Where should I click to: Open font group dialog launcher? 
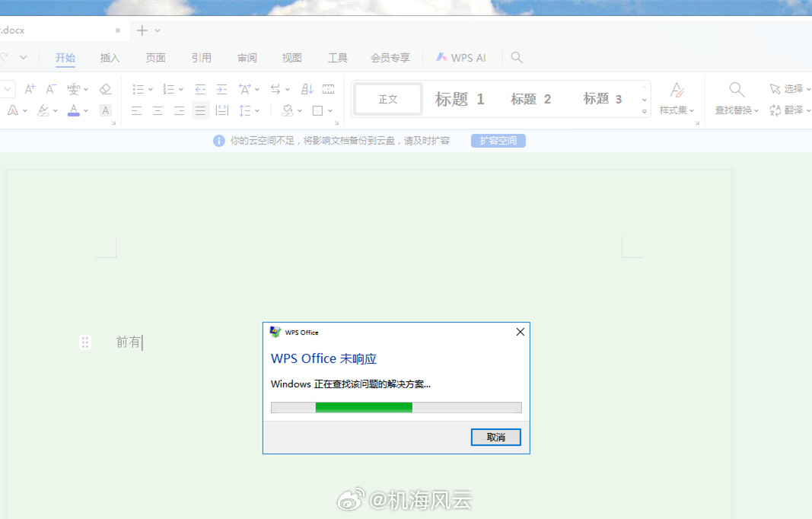(x=113, y=123)
